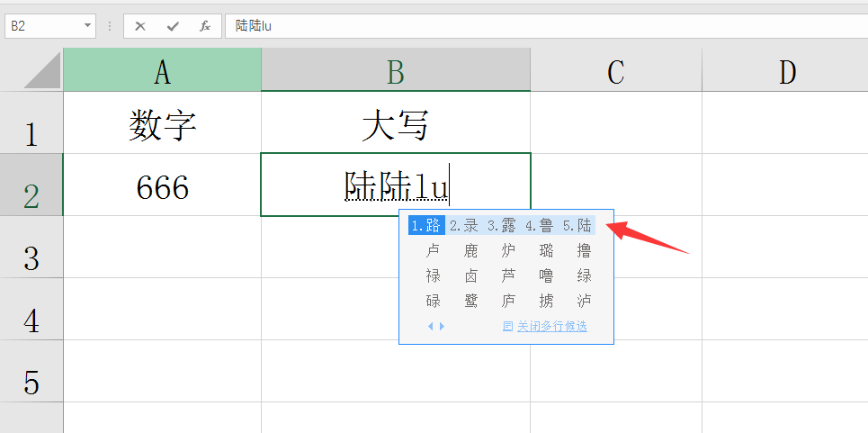Click the Select All corner triangle

point(42,70)
